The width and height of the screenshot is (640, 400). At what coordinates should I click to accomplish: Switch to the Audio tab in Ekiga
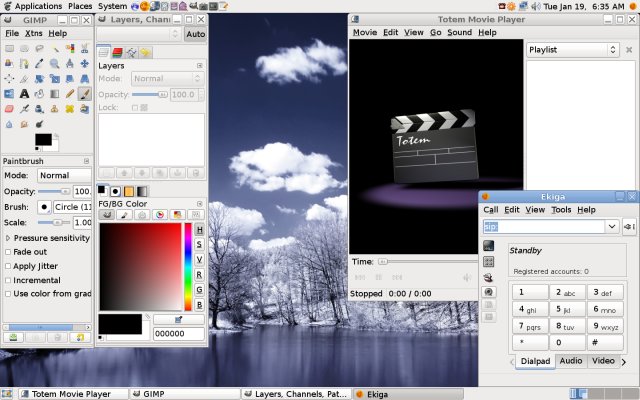tap(570, 361)
